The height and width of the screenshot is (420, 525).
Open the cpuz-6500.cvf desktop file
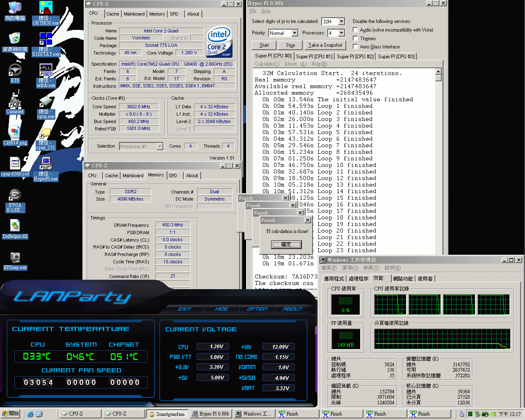coord(15,167)
